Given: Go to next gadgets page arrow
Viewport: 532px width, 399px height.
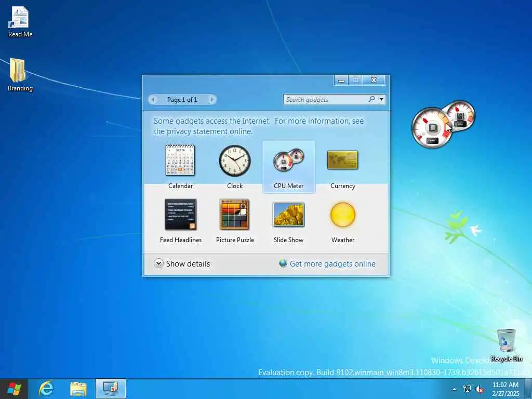Looking at the screenshot, I should [212, 99].
